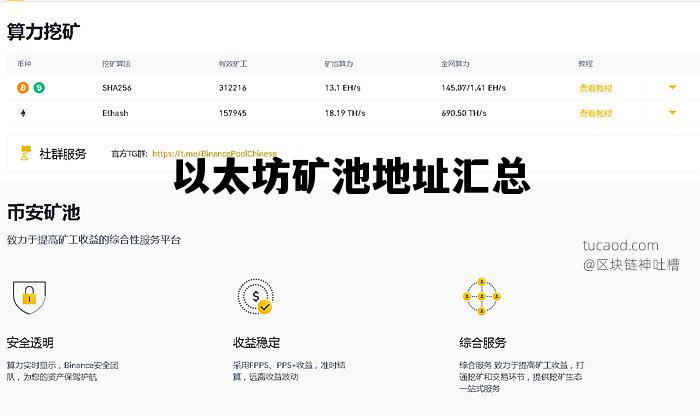Click the 收益稳定 feature title
The image size is (700, 420).
pos(256,343)
